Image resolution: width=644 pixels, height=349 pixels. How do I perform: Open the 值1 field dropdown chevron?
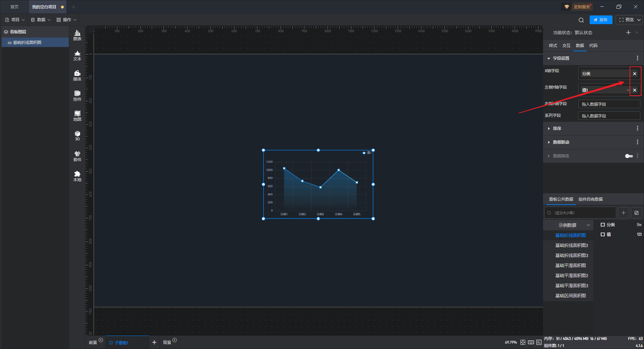628,90
